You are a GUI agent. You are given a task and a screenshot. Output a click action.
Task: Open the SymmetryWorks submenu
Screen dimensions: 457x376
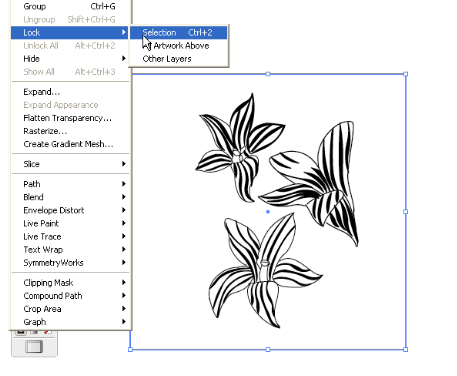coord(70,263)
